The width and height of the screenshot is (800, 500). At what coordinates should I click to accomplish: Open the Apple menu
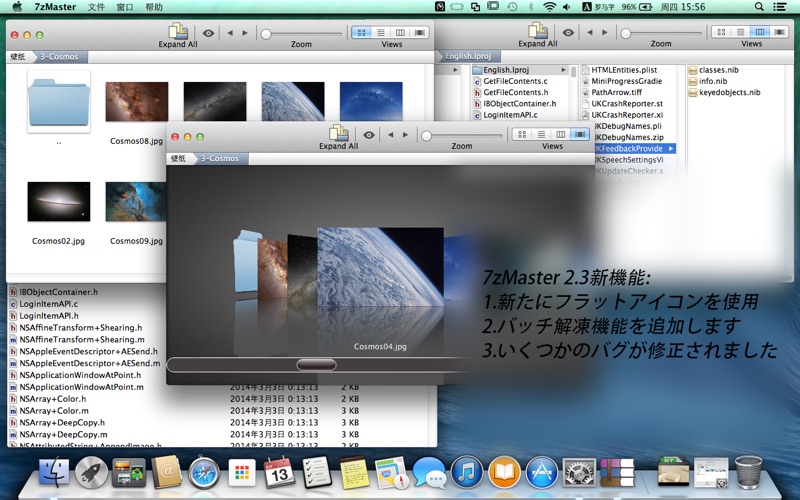(17, 7)
